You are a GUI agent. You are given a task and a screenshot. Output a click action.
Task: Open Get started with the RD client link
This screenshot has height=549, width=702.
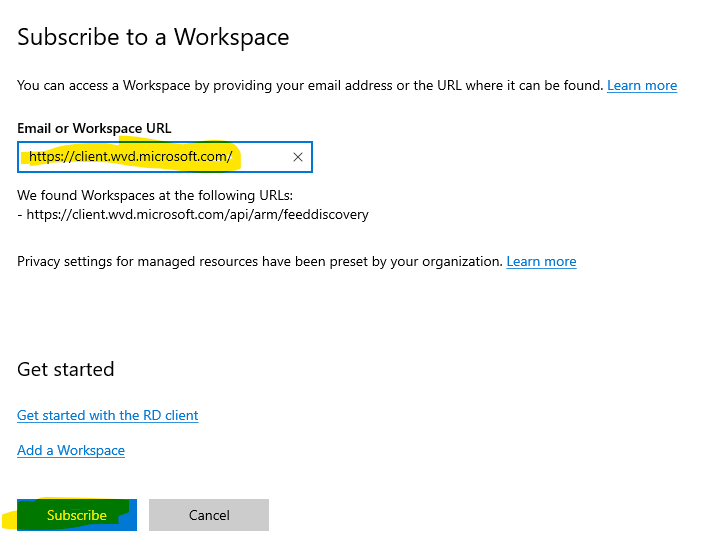(x=108, y=415)
